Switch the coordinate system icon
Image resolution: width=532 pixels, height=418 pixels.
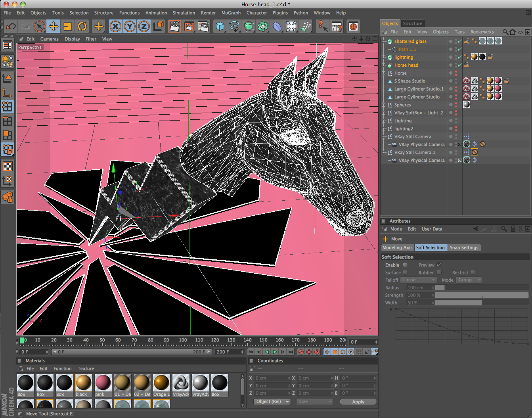(x=158, y=27)
